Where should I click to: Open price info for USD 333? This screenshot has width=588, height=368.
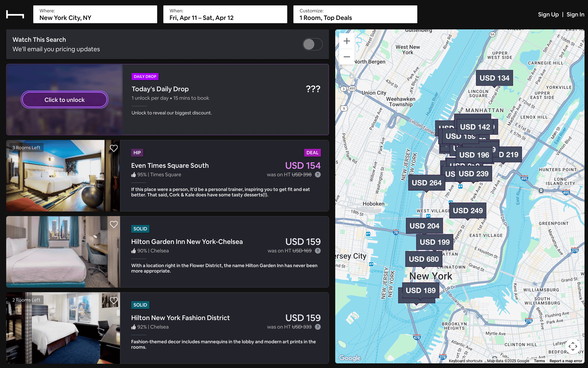tap(317, 327)
